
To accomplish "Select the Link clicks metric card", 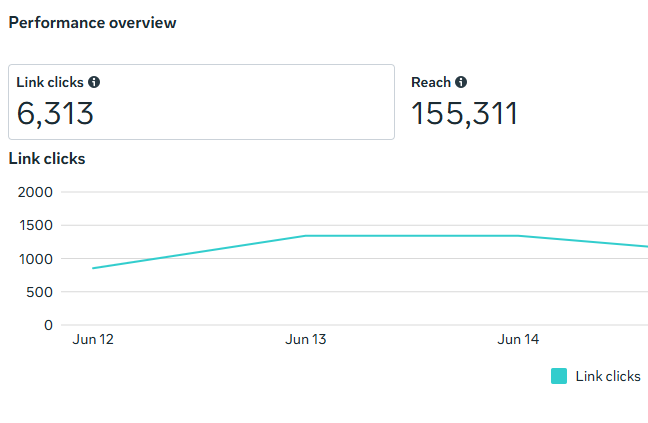I will (201, 102).
